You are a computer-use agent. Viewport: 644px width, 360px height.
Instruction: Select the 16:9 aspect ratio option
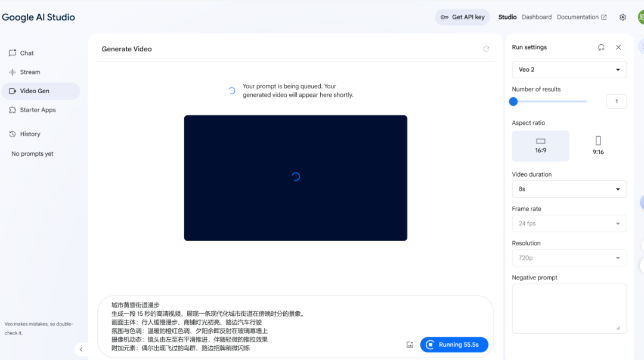[x=540, y=146]
